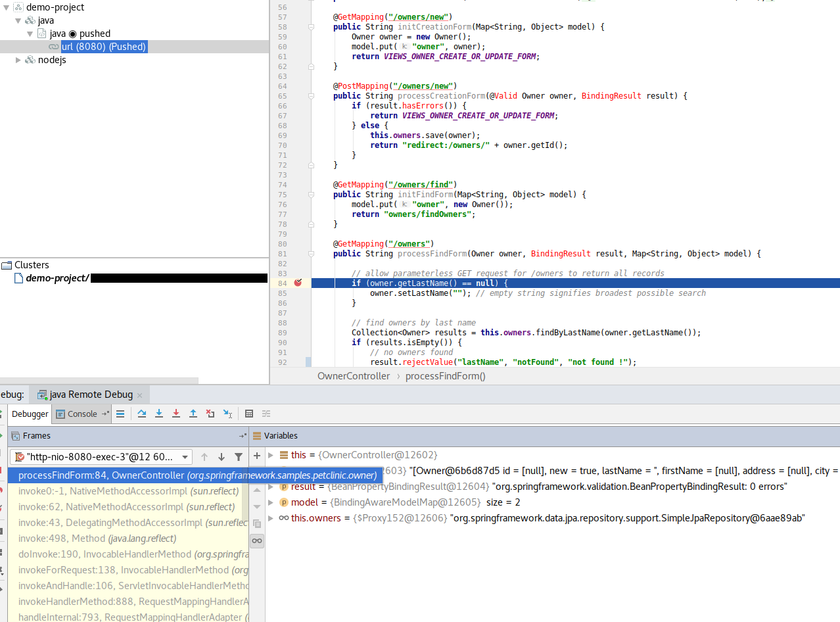Toggle the show-watches glasses button

(x=257, y=541)
